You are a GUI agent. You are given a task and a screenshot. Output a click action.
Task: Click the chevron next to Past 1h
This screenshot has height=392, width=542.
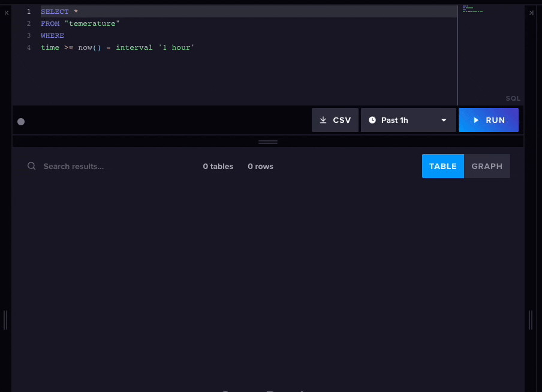point(445,119)
